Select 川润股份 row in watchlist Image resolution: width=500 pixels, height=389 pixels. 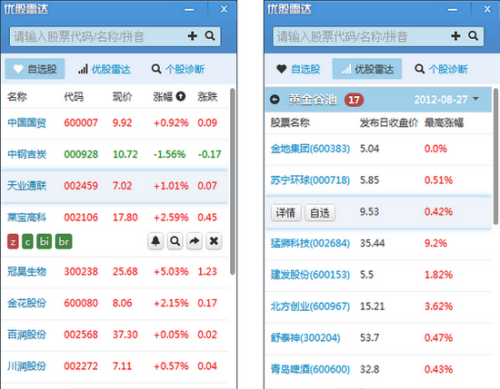[x=115, y=366]
